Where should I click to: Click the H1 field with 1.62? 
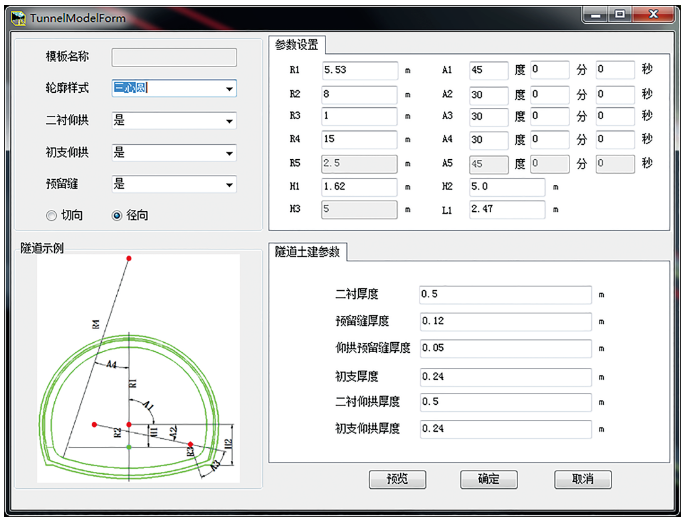click(360, 186)
